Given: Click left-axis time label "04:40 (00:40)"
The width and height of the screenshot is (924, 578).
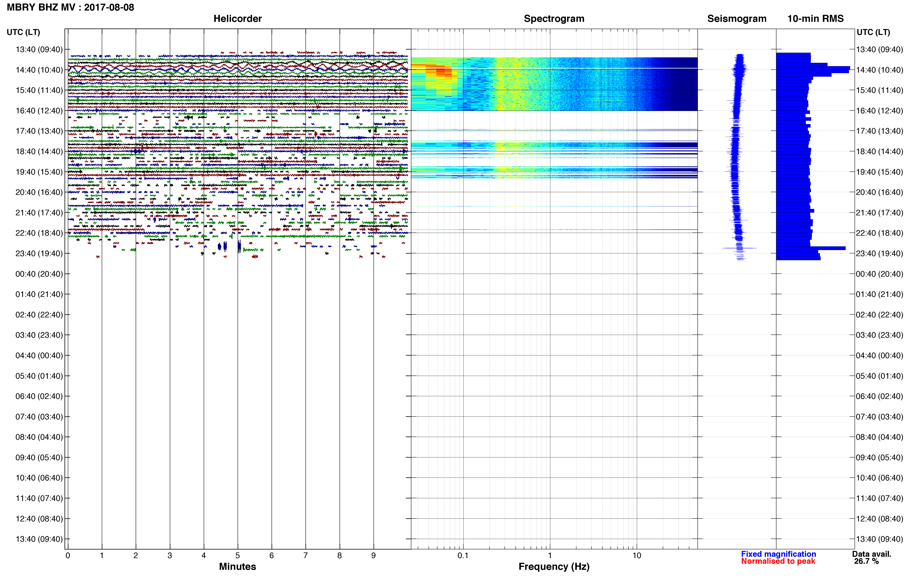Looking at the screenshot, I should tap(39, 355).
